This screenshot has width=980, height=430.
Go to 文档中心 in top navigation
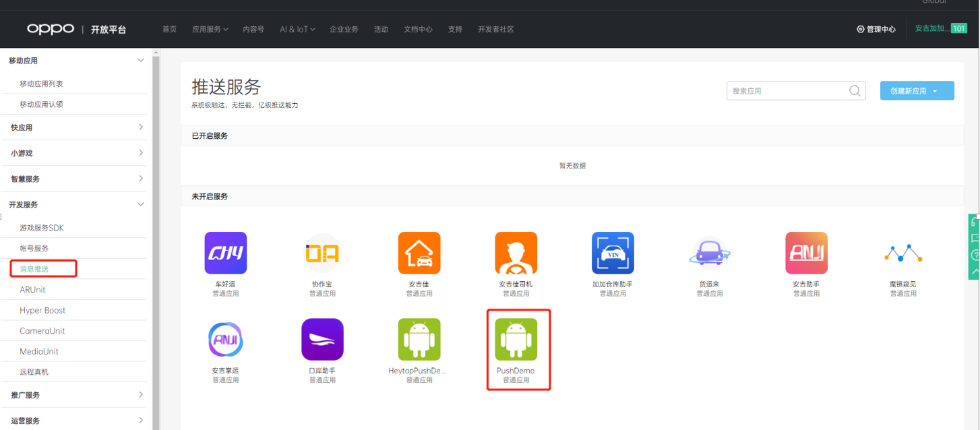[x=418, y=30]
